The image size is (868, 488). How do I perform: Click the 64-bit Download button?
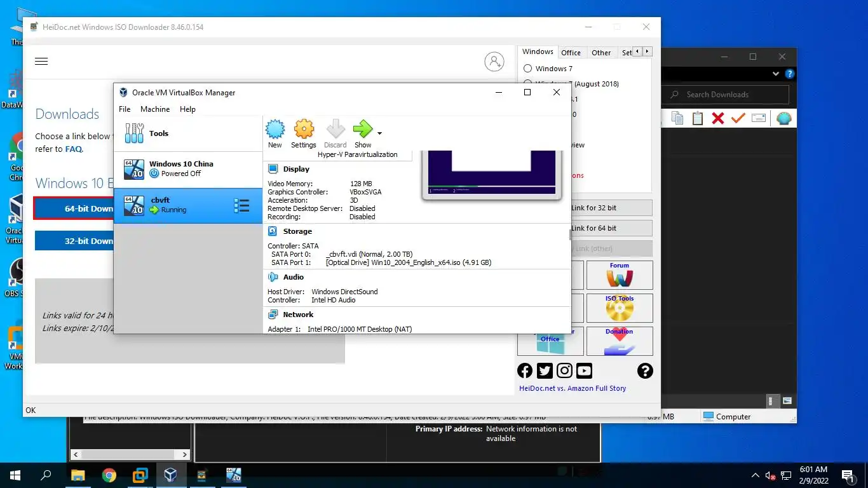(74, 208)
